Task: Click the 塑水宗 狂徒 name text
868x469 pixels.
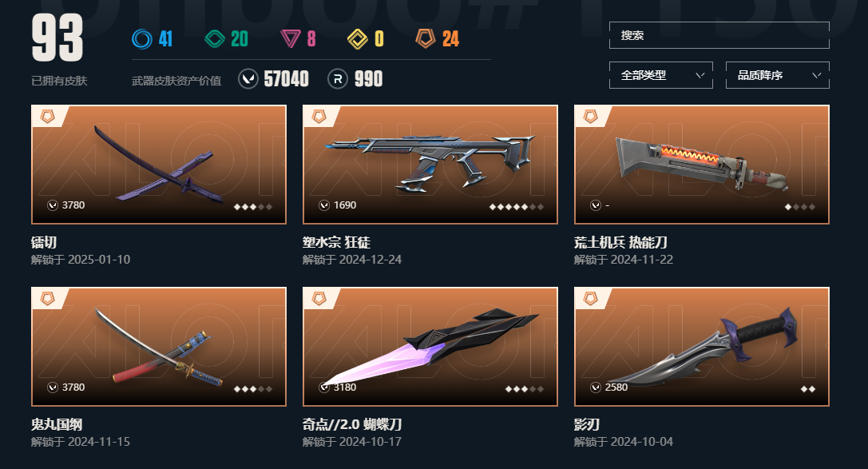Action: click(336, 243)
